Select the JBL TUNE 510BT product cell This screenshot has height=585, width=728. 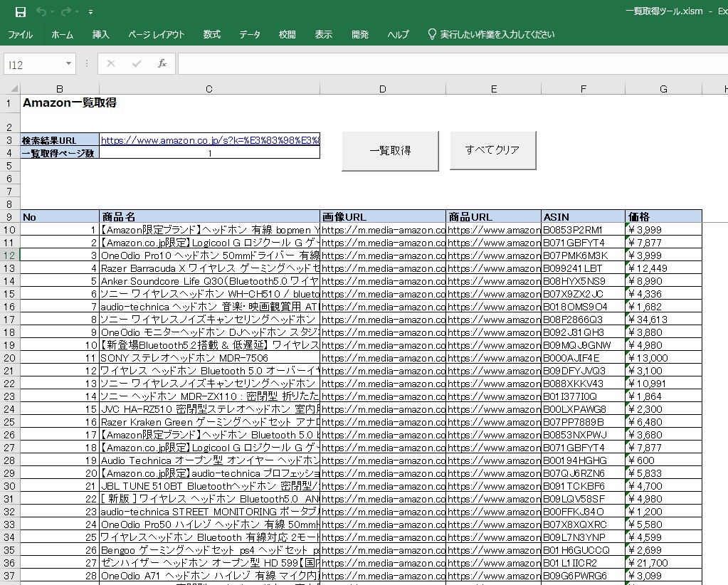tap(209, 486)
